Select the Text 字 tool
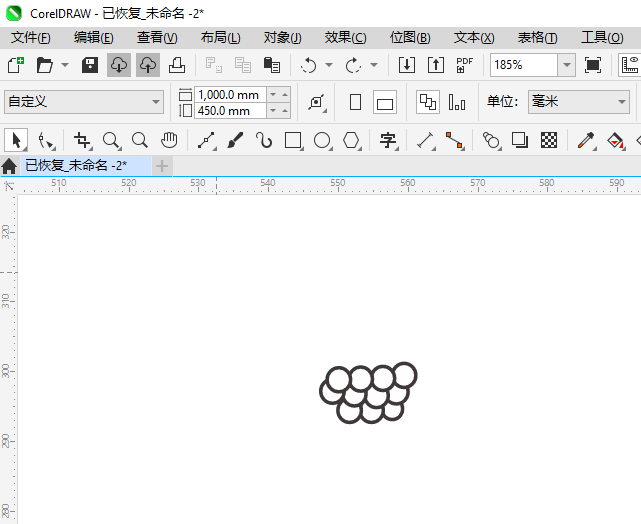The height and width of the screenshot is (524, 641). coord(388,140)
